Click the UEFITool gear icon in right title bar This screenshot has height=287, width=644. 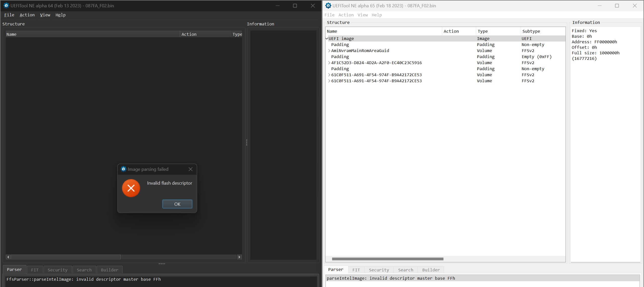point(328,6)
